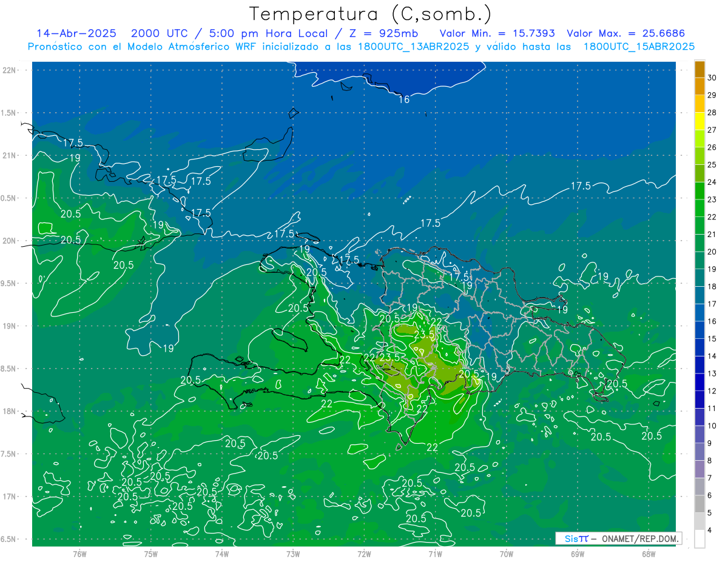The height and width of the screenshot is (562, 728).
Task: Click the "17N" latitude axis label
Action: [10, 497]
